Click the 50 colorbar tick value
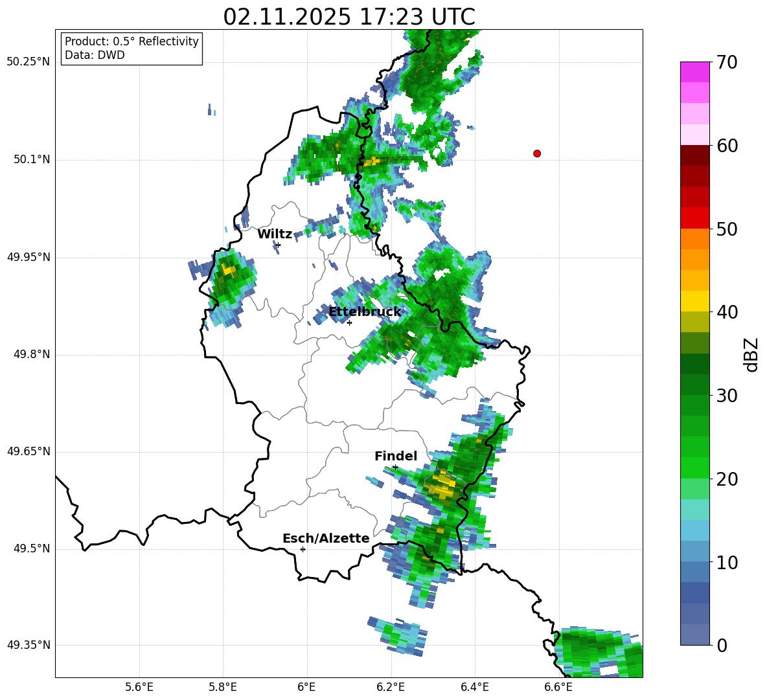The image size is (767, 700). tap(727, 229)
